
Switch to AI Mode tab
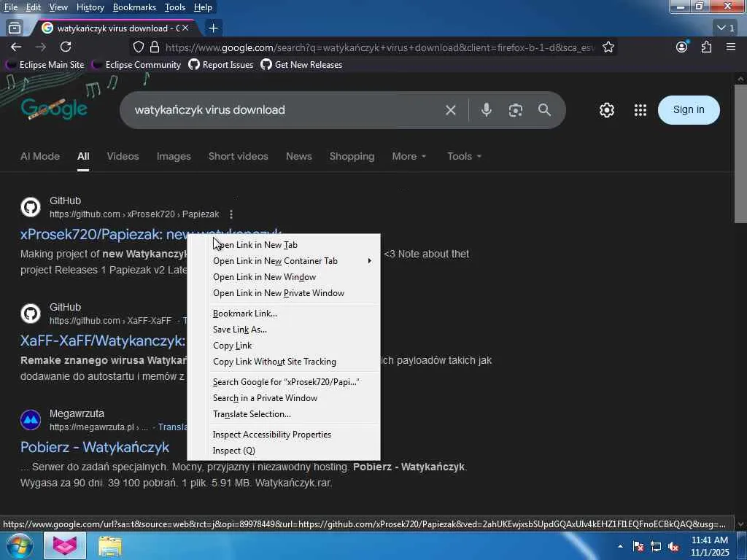[40, 156]
